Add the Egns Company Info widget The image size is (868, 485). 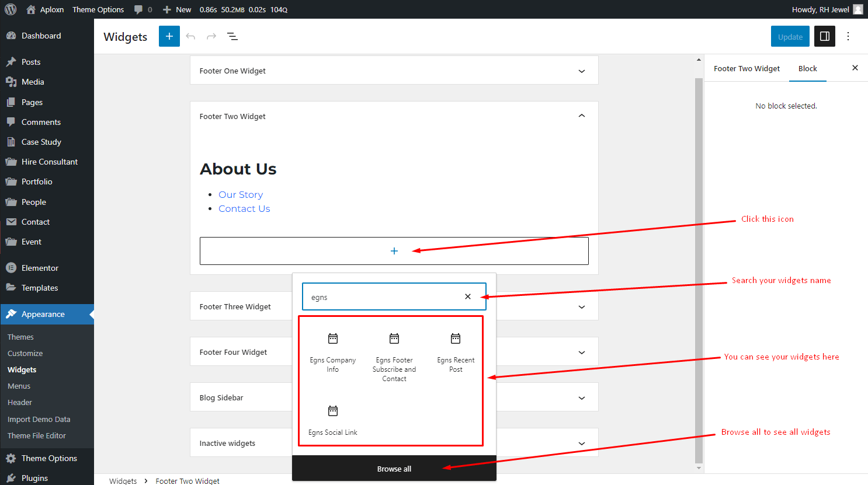(x=333, y=353)
